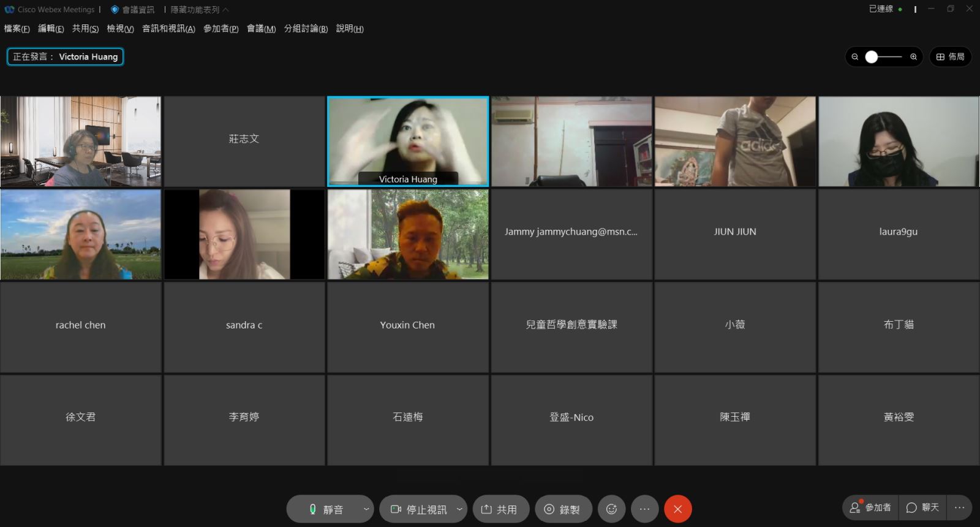This screenshot has width=980, height=527.
Task: Start recording with the 錄製 button
Action: pyautogui.click(x=563, y=509)
